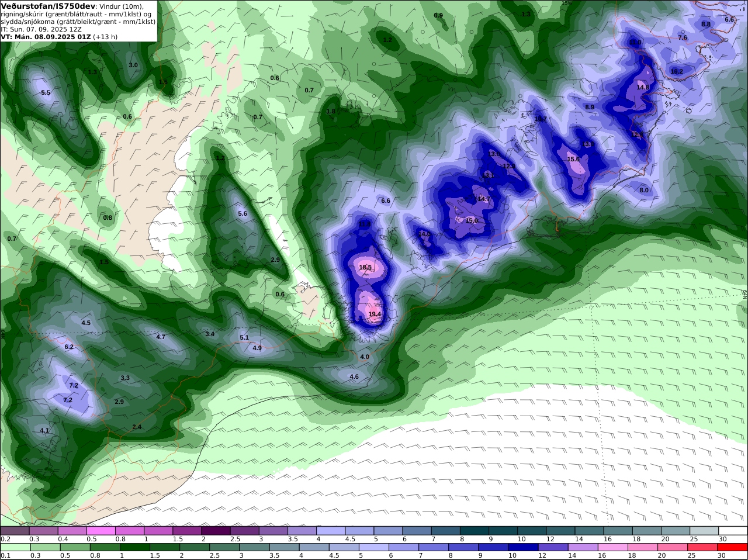
Task: Click the red 30 swatch in rain legend
Action: (x=733, y=547)
